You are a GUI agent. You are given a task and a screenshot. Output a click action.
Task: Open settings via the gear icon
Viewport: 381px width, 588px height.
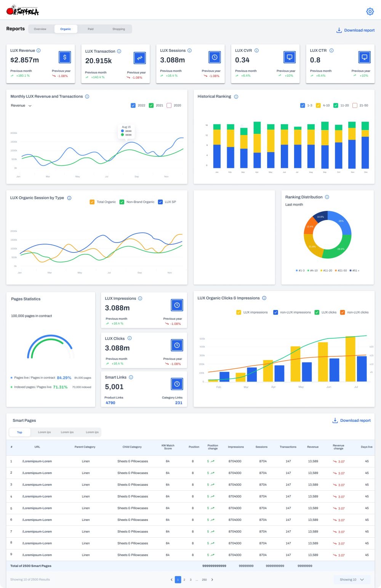coord(370,11)
